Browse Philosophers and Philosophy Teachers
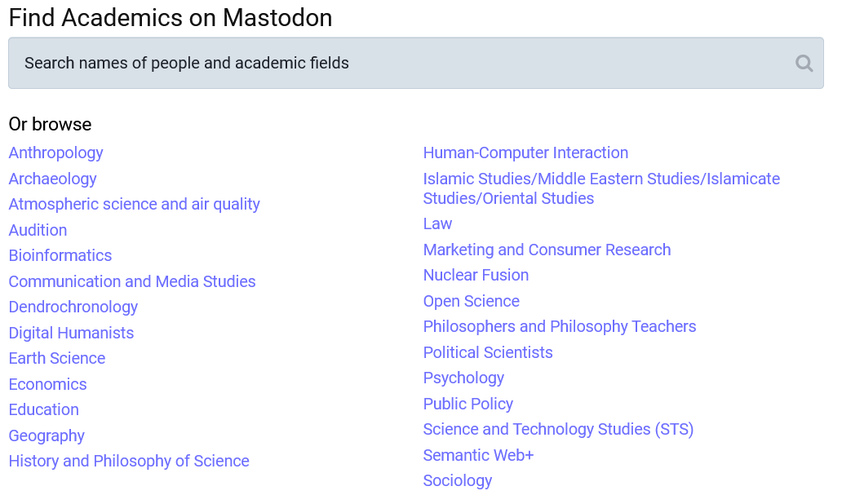The image size is (842, 504). [560, 326]
